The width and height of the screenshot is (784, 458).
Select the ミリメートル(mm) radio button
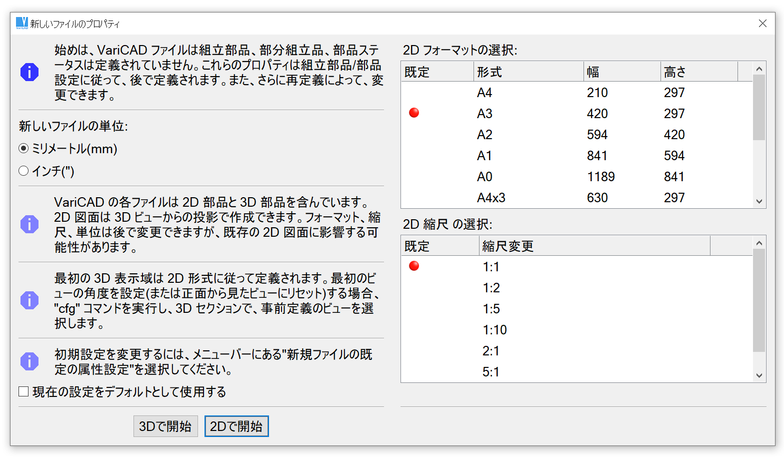(x=24, y=148)
